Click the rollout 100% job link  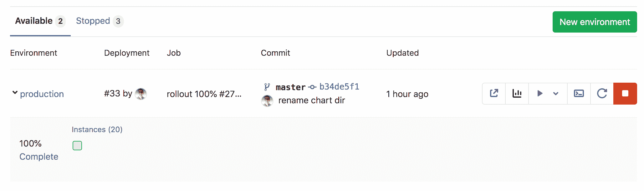[204, 94]
